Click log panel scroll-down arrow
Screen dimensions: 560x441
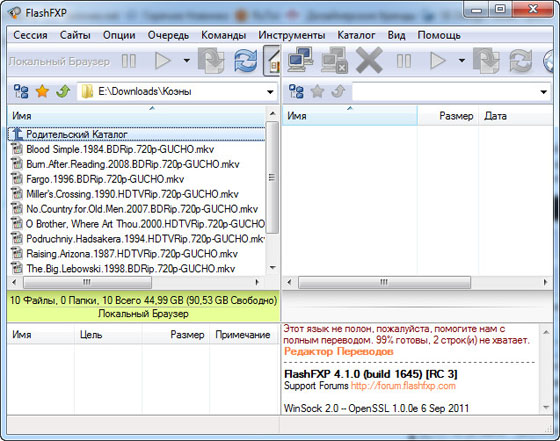546,407
